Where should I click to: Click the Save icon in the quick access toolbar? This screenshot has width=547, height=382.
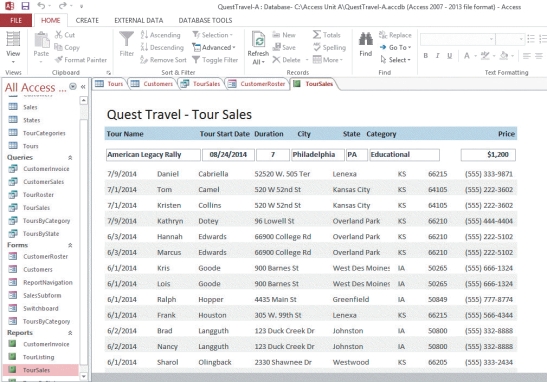point(25,6)
